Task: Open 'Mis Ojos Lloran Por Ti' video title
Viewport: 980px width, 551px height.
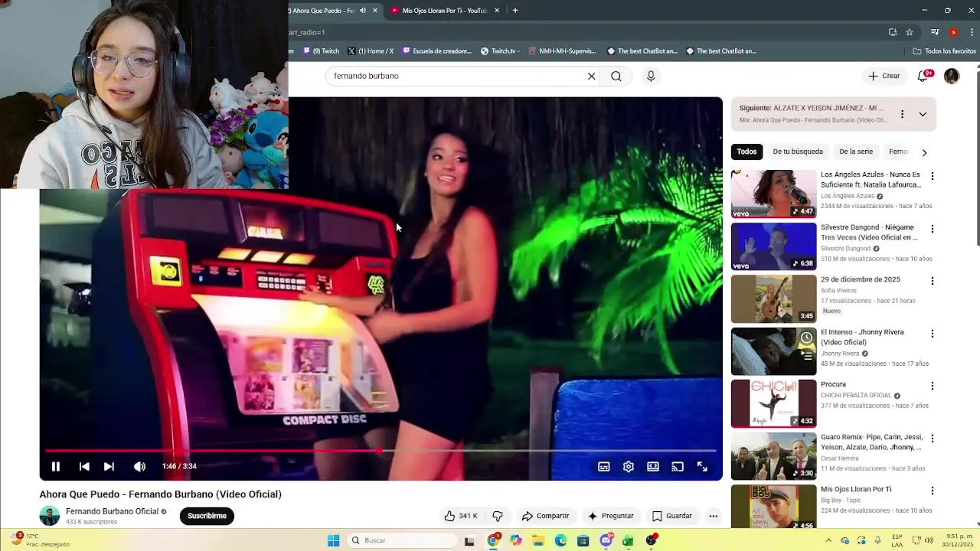Action: click(856, 489)
